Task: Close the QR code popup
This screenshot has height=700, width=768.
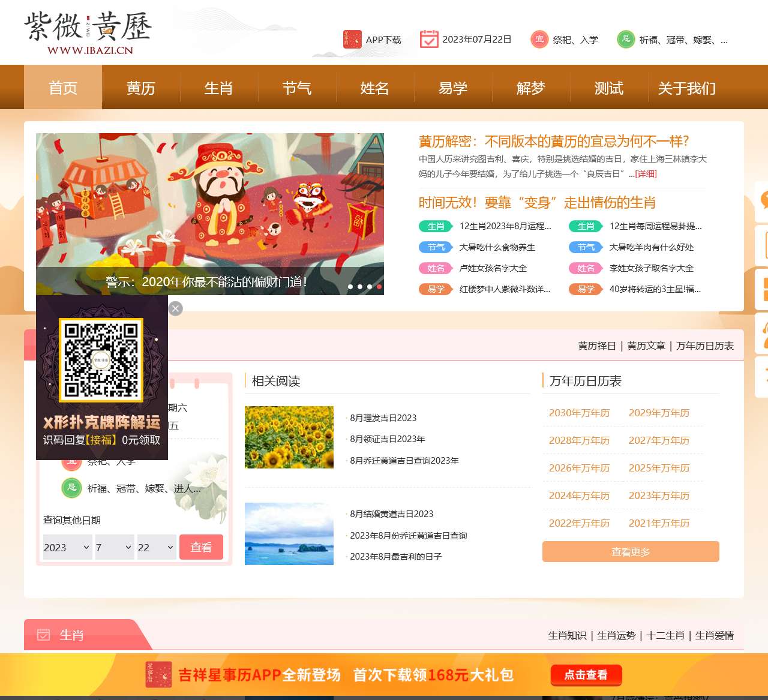Action: (175, 308)
